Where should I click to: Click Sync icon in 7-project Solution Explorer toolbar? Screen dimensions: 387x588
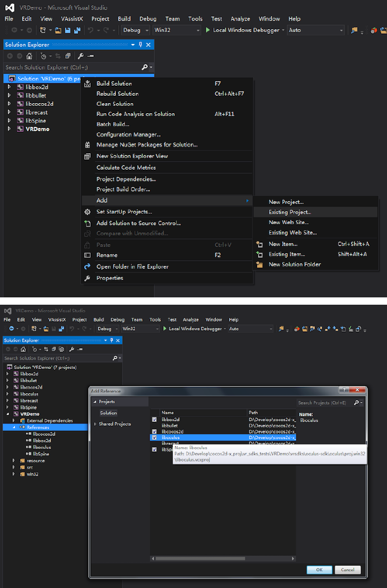pyautogui.click(x=46, y=349)
